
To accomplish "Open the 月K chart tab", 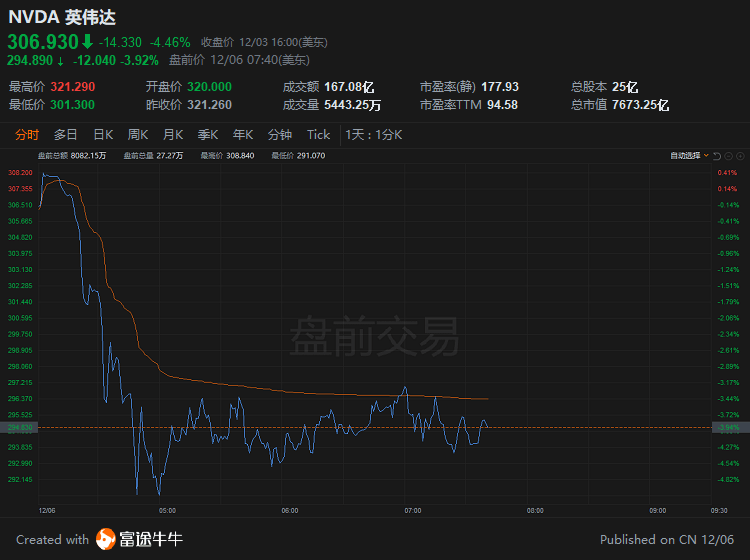I will 173,135.
